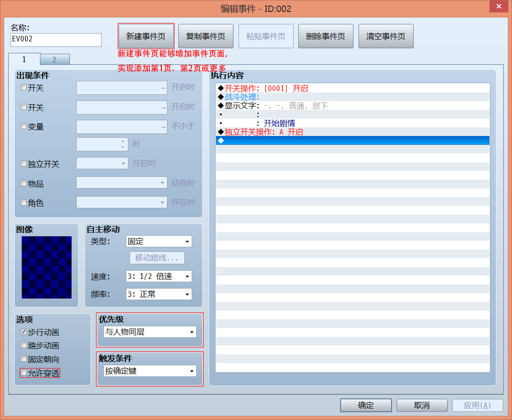Image resolution: width=512 pixels, height=420 pixels.
Task: Cancel with the 取消 button
Action: tap(422, 405)
